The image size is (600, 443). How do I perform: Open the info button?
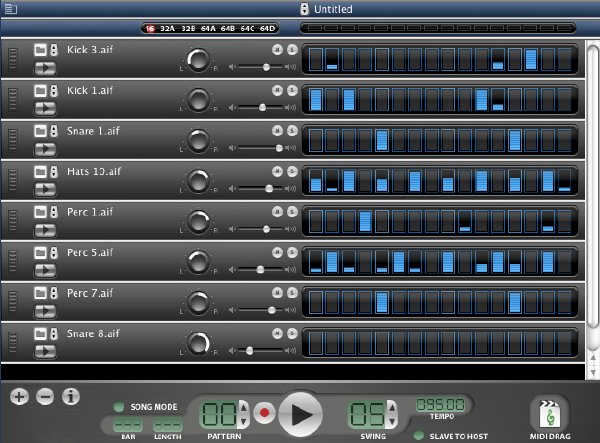[71, 396]
